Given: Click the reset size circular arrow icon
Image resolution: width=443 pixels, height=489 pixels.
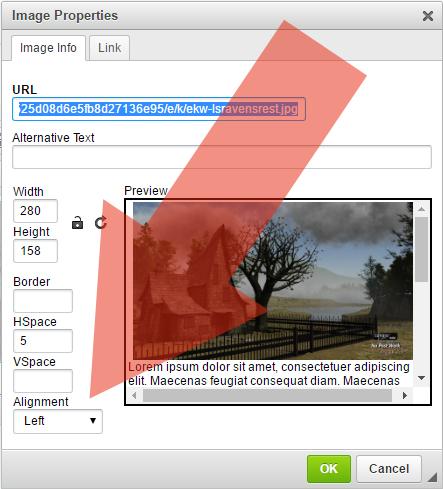Looking at the screenshot, I should tap(100, 223).
